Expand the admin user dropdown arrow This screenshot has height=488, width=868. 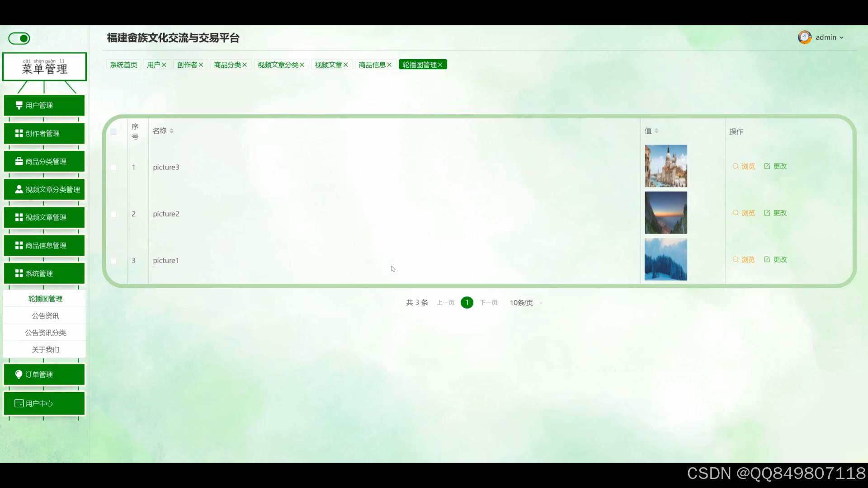[x=841, y=38]
